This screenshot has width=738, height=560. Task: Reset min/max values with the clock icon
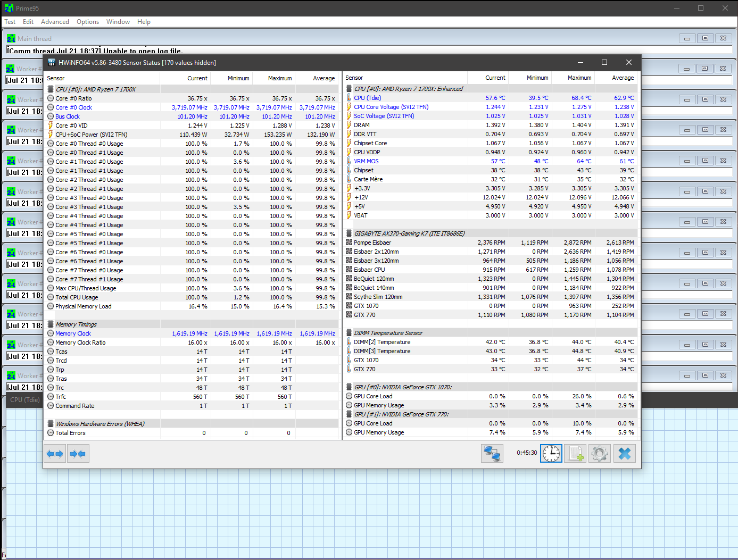[x=551, y=454]
